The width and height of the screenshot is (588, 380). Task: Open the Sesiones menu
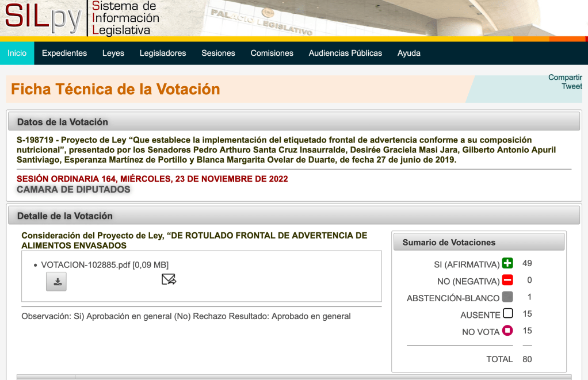click(x=218, y=53)
